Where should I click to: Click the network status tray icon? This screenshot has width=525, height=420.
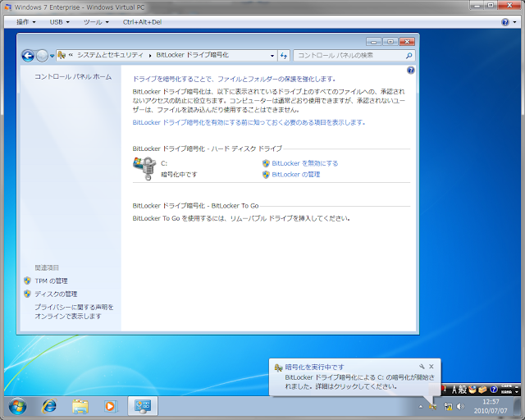click(448, 407)
